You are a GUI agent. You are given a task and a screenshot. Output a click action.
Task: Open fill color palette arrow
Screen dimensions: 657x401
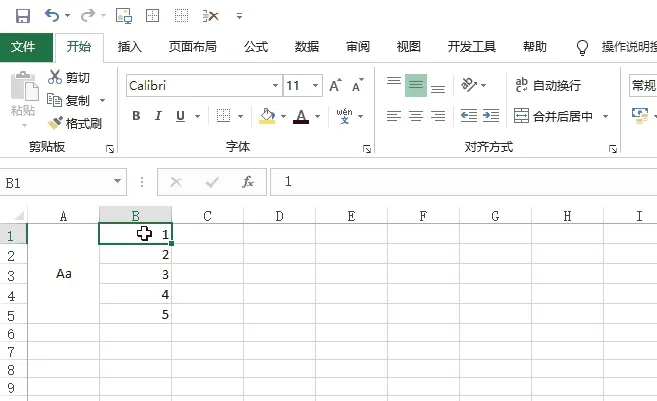283,116
